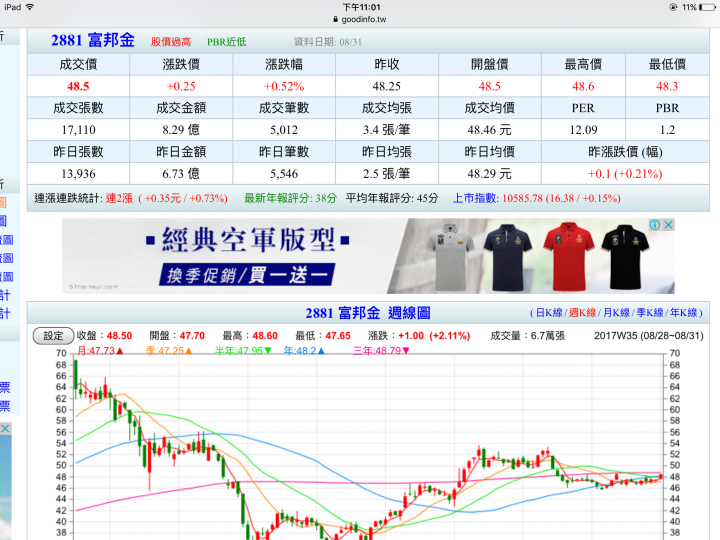This screenshot has height=540, width=720.
Task: Click the 上市指數 index link
Action: pos(475,198)
